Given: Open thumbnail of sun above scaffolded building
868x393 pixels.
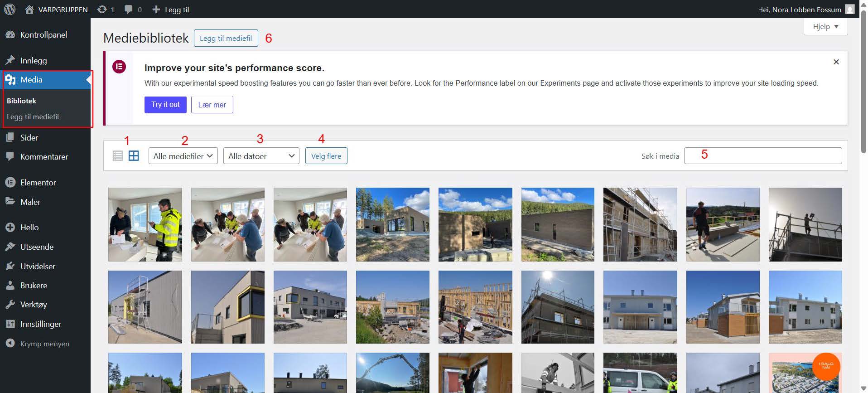Looking at the screenshot, I should (558, 307).
